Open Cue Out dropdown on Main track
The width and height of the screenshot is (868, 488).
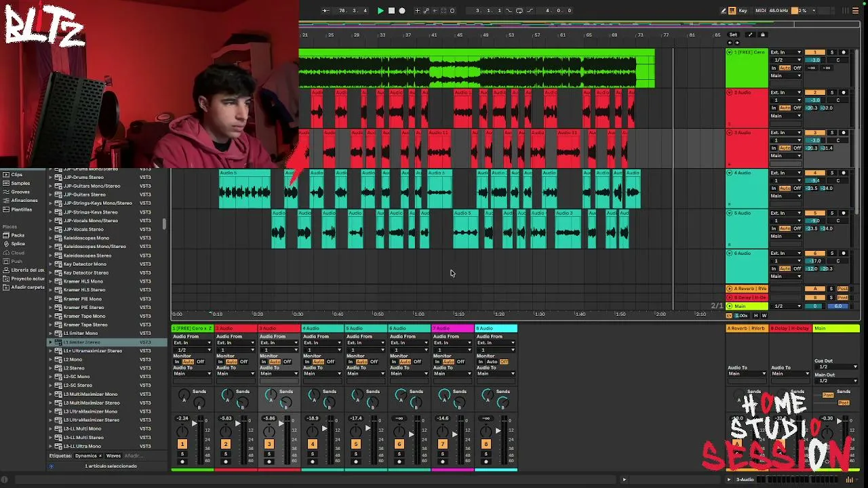[836, 367]
